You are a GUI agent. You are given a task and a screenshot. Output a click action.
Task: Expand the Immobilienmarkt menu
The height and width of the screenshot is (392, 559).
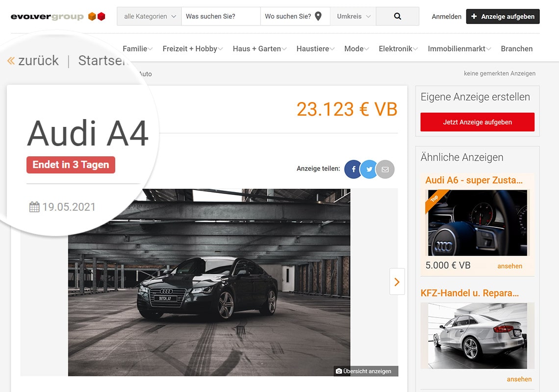(459, 49)
